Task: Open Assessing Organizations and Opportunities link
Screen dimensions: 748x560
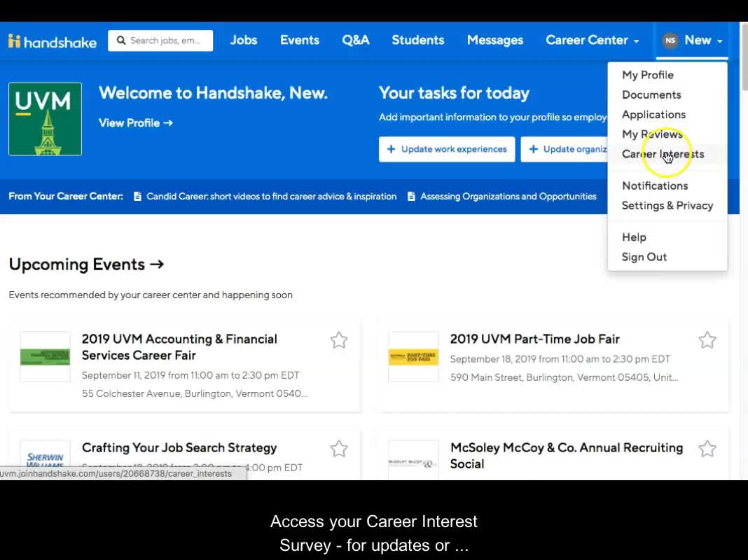Action: (x=508, y=197)
